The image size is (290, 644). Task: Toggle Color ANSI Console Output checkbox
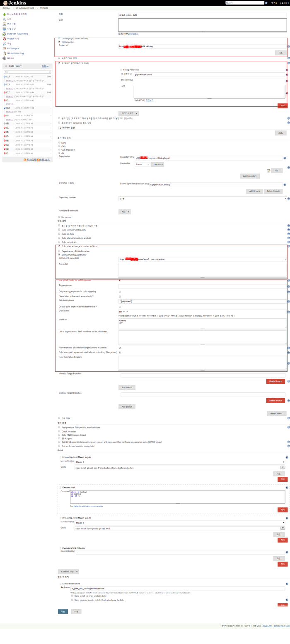[59, 435]
